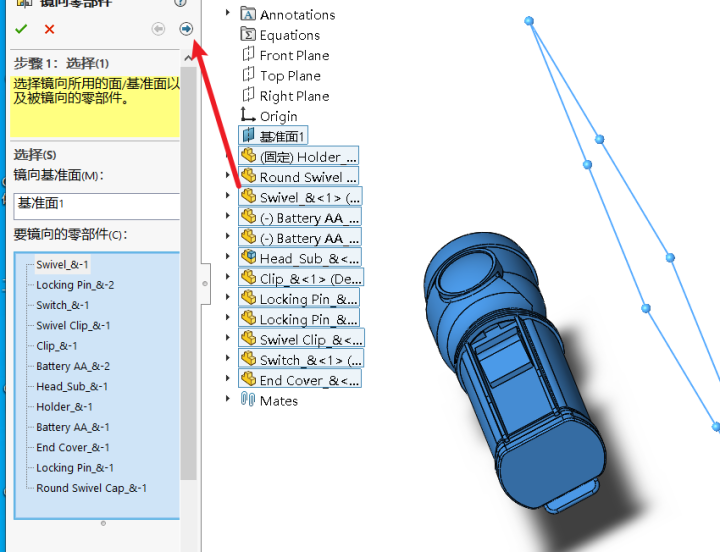
Task: Select Battery AA_&-2 in components list
Action: 73,366
